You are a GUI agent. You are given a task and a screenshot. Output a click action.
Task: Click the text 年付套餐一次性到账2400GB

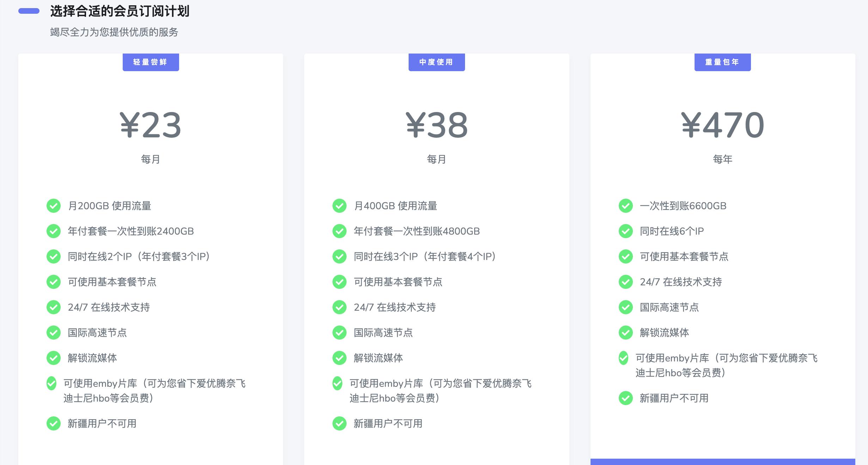point(131,231)
